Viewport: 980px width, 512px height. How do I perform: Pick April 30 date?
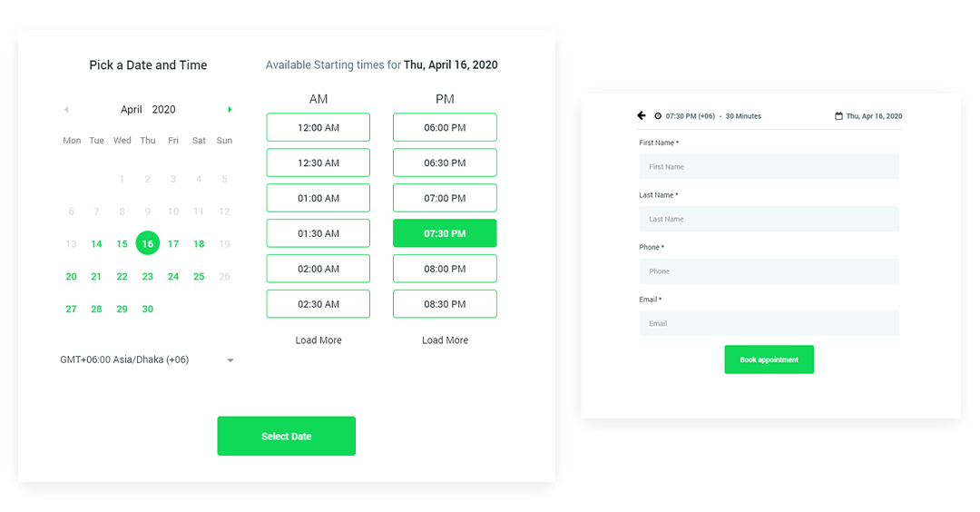pos(148,310)
